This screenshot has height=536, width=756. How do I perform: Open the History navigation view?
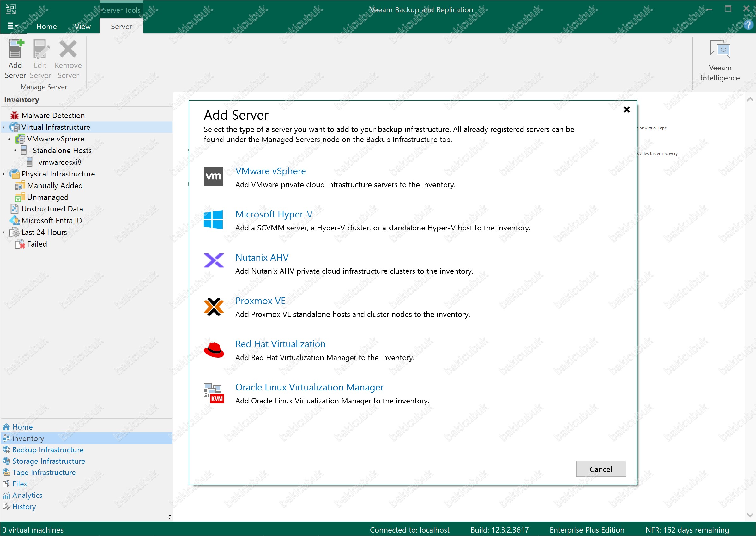[x=24, y=507]
